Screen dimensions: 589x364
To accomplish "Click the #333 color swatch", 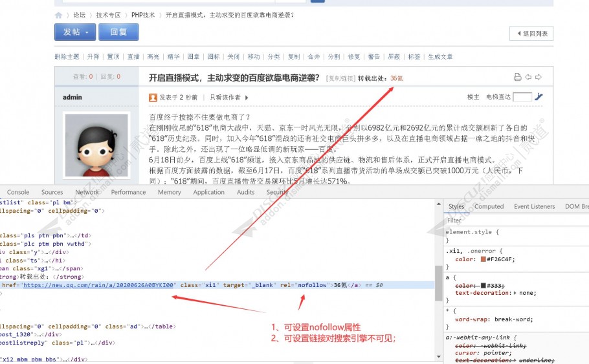I will 483,286.
